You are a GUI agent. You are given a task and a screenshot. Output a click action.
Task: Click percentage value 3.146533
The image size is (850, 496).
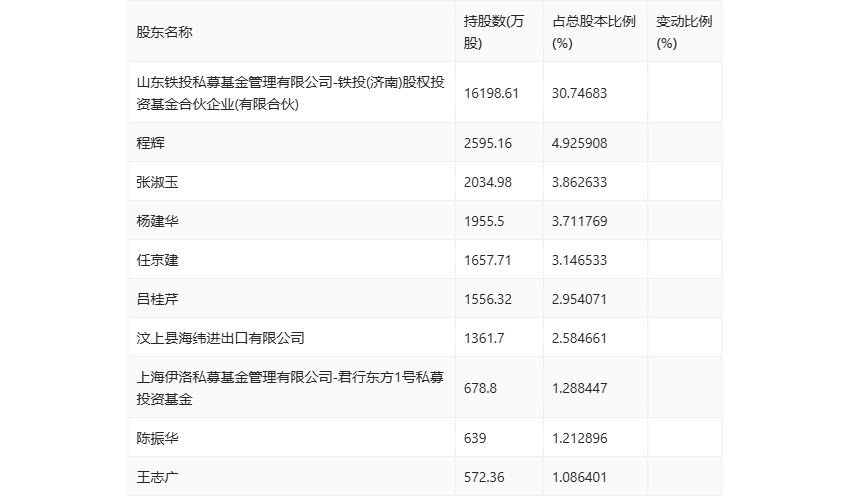tap(579, 260)
